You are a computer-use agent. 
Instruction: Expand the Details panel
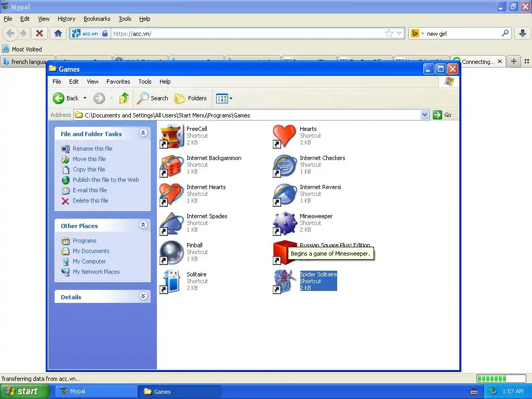[x=143, y=296]
